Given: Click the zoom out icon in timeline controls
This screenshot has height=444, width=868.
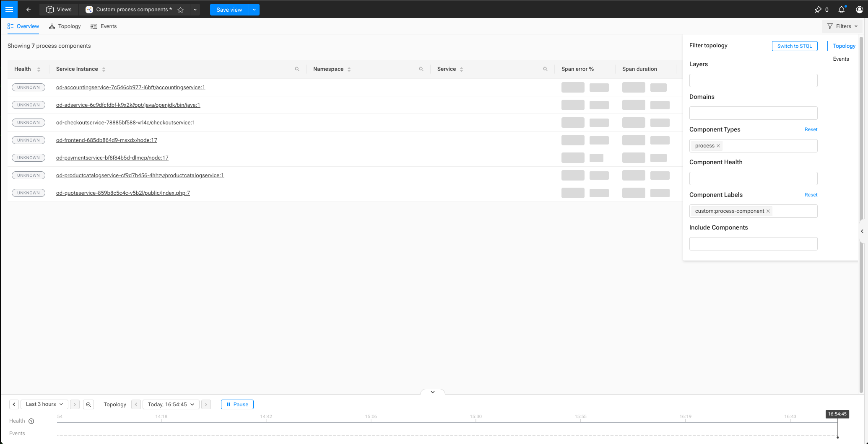Looking at the screenshot, I should click(88, 404).
